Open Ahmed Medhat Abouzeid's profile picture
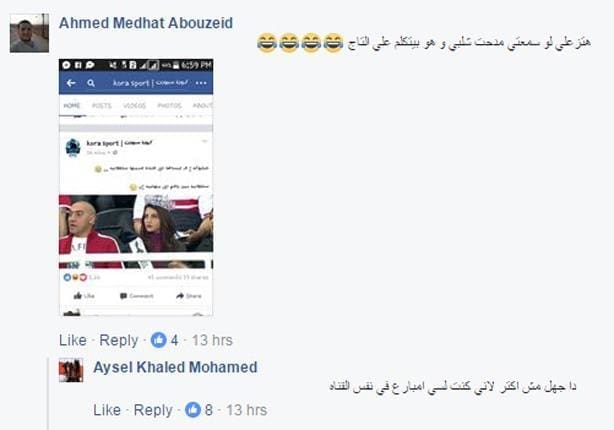Image resolution: width=614 pixels, height=430 pixels. pyautogui.click(x=29, y=33)
